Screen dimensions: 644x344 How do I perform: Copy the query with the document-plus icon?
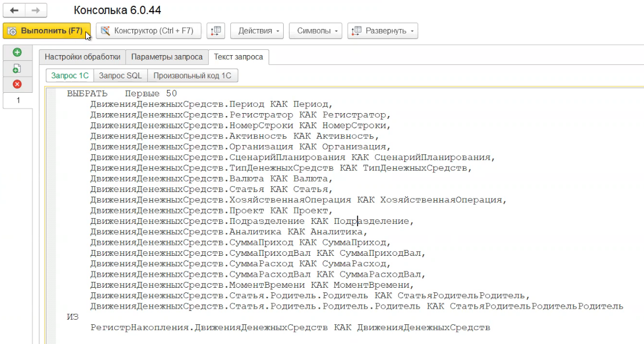pyautogui.click(x=17, y=68)
